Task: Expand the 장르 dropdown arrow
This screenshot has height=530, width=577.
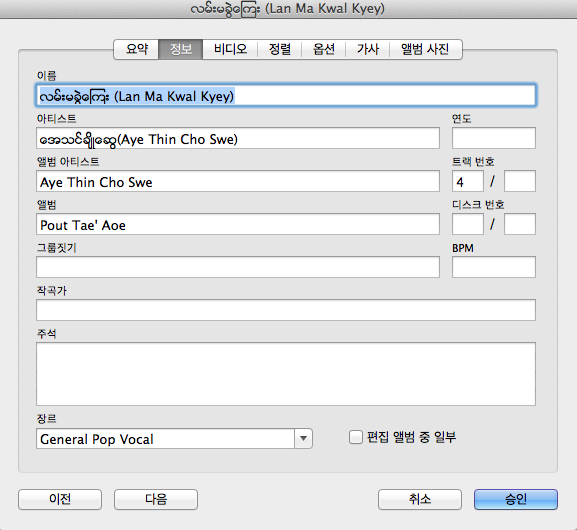Action: pyautogui.click(x=303, y=438)
